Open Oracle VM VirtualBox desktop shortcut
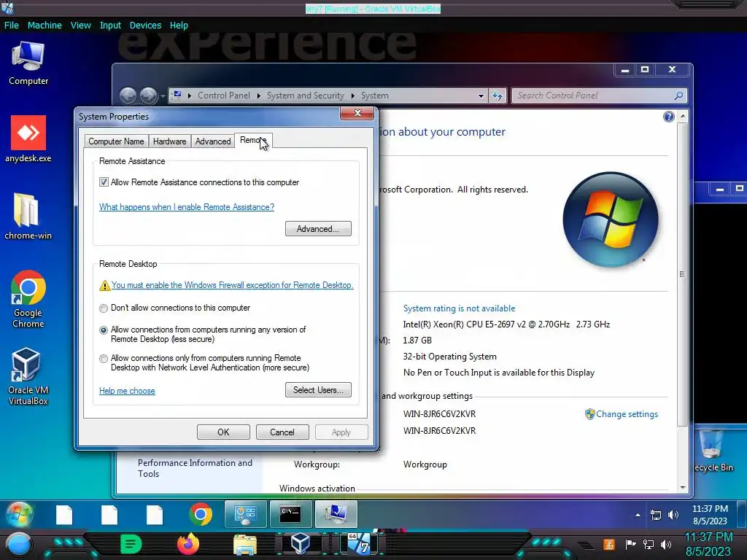Viewport: 747px width, 560px height. click(28, 377)
